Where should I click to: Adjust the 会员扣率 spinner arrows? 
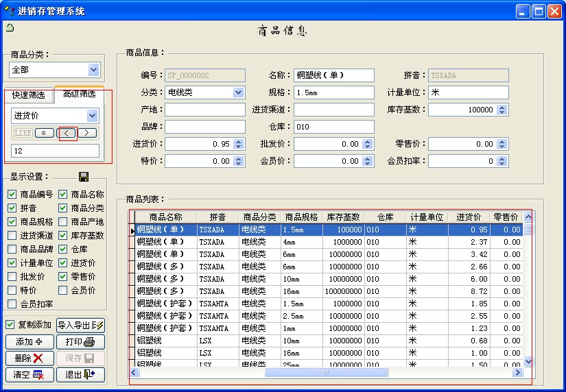coord(502,161)
